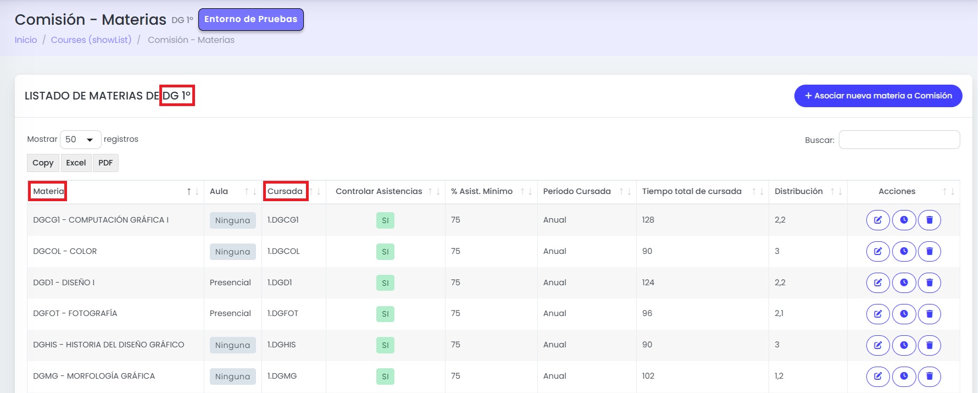Select DGMG - MORFOLOGÍA GRÁFICA cell text
980x393 pixels.
[94, 376]
